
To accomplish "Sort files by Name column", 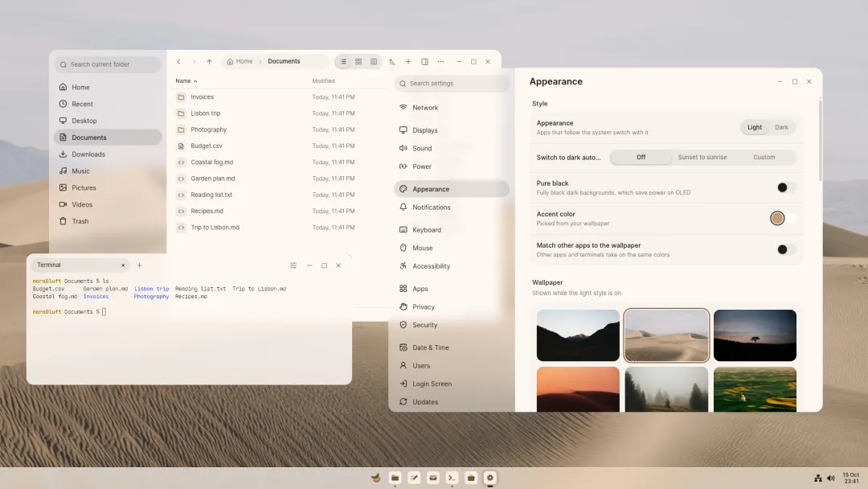I will click(x=186, y=81).
